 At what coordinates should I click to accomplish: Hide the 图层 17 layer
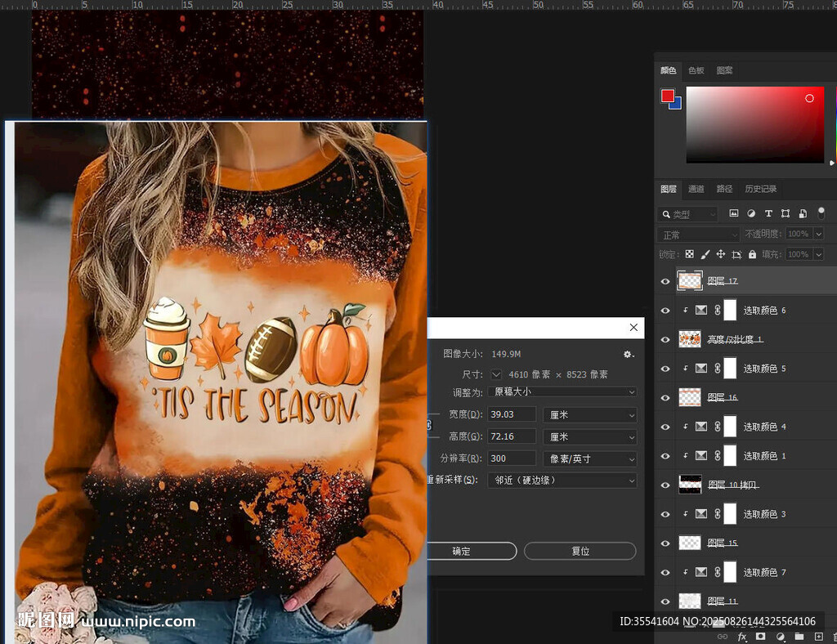tap(665, 281)
